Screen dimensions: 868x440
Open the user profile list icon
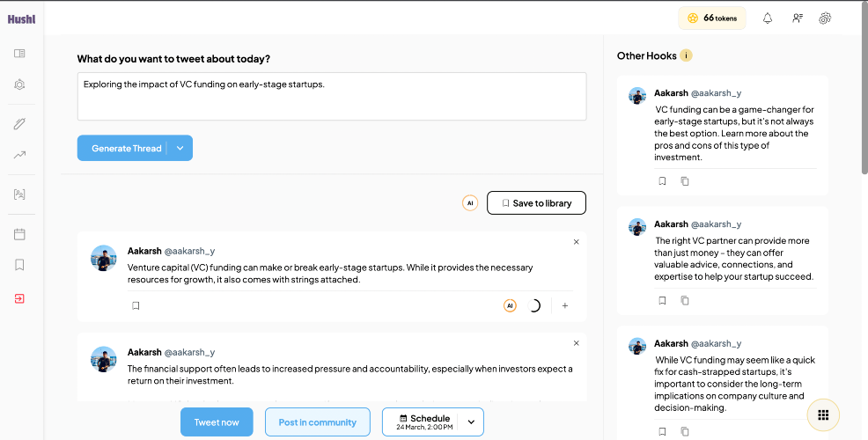[x=798, y=18]
